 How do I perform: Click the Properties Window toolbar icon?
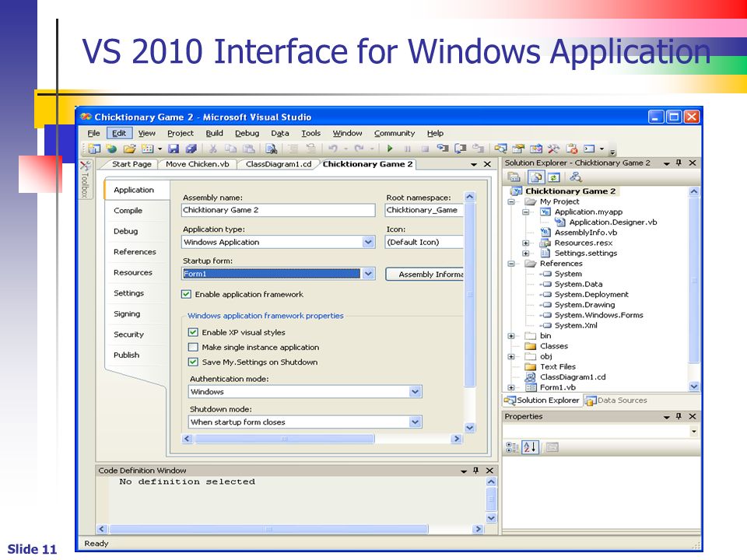coord(518,149)
